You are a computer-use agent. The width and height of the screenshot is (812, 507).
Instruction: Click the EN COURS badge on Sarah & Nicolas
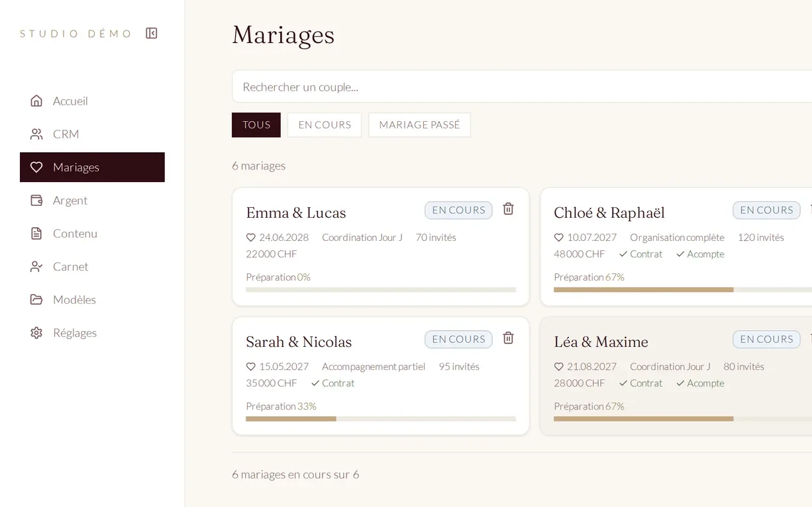(458, 339)
